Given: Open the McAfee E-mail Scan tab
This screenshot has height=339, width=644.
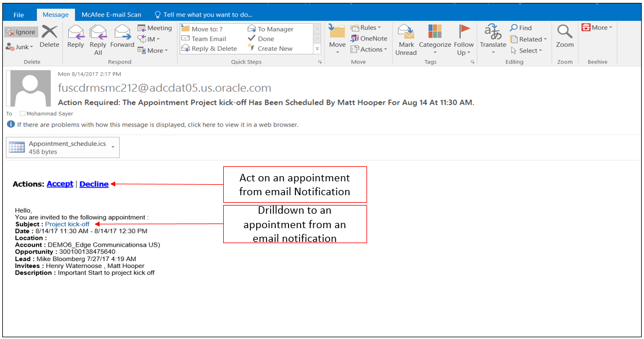Looking at the screenshot, I should (x=112, y=15).
